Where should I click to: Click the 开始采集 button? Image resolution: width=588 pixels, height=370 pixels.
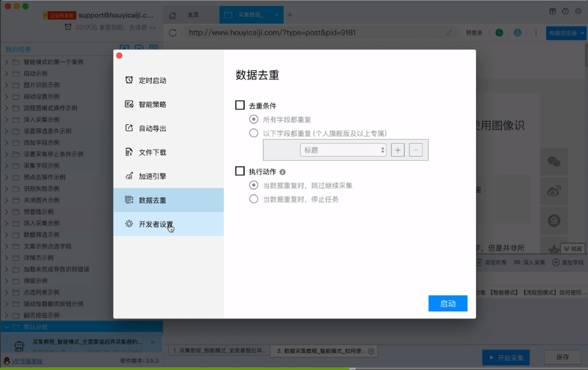506,358
